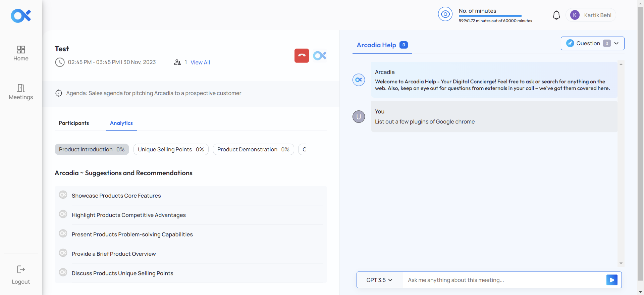This screenshot has width=644, height=295.
Task: Click the Kartik Behl profile avatar
Action: coord(575,15)
